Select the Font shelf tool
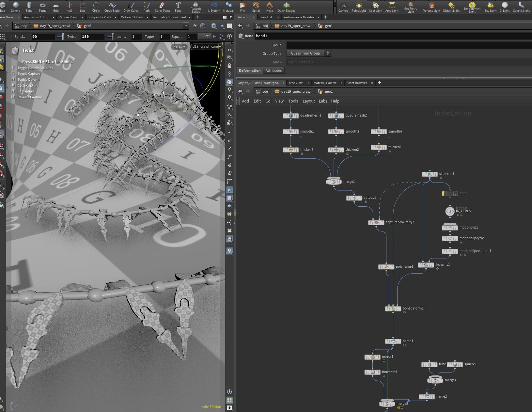The width and height of the screenshot is (532, 412). pyautogui.click(x=178, y=7)
